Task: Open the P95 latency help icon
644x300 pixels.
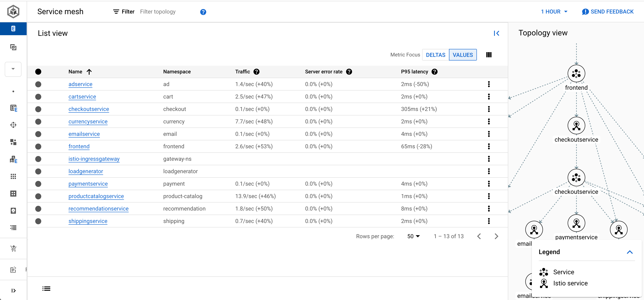Action: click(x=435, y=72)
